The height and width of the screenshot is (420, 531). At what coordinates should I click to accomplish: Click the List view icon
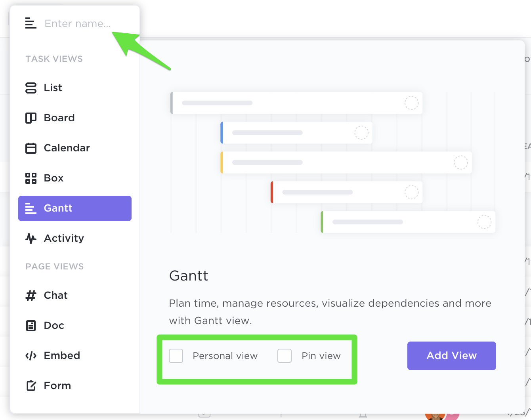(31, 88)
